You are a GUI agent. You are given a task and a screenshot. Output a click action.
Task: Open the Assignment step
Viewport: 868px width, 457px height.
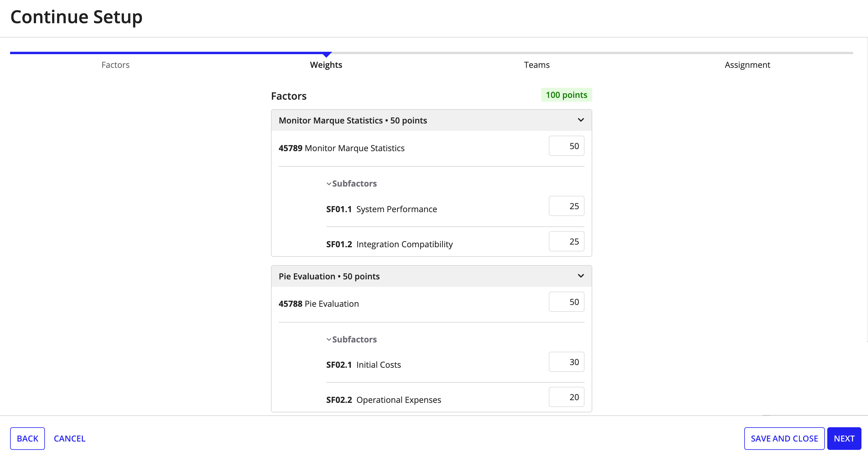747,65
